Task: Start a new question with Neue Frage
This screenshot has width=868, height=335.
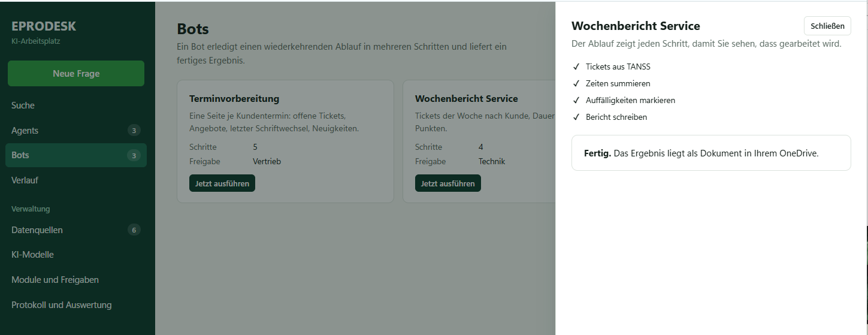Action: [76, 74]
